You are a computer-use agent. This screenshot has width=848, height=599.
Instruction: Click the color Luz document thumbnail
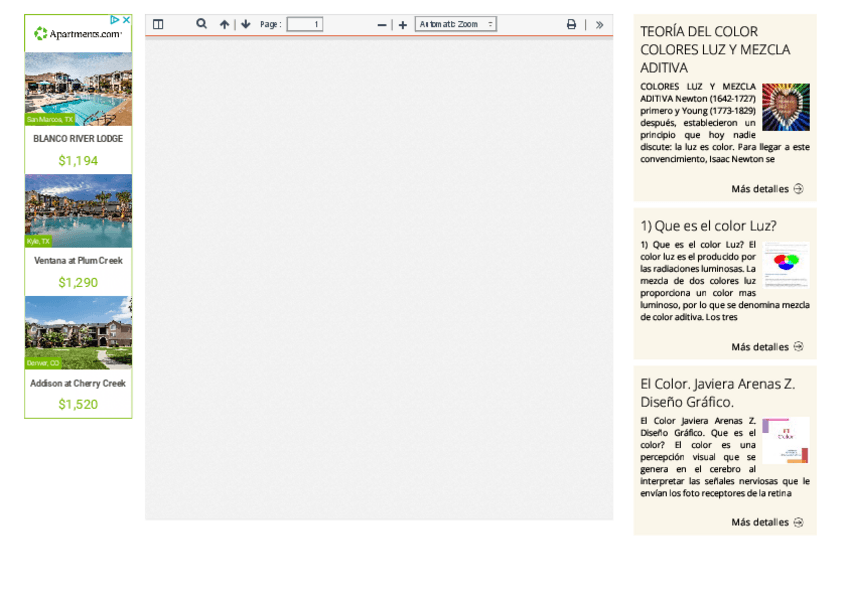click(786, 264)
